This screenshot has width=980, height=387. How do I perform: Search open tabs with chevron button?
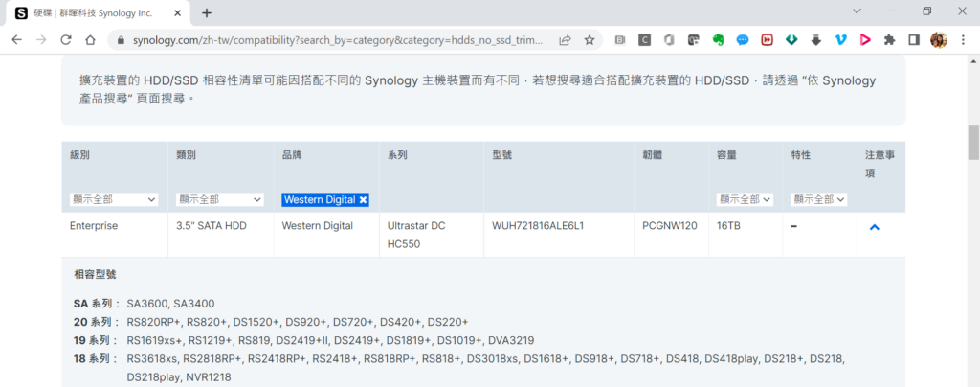click(x=857, y=11)
